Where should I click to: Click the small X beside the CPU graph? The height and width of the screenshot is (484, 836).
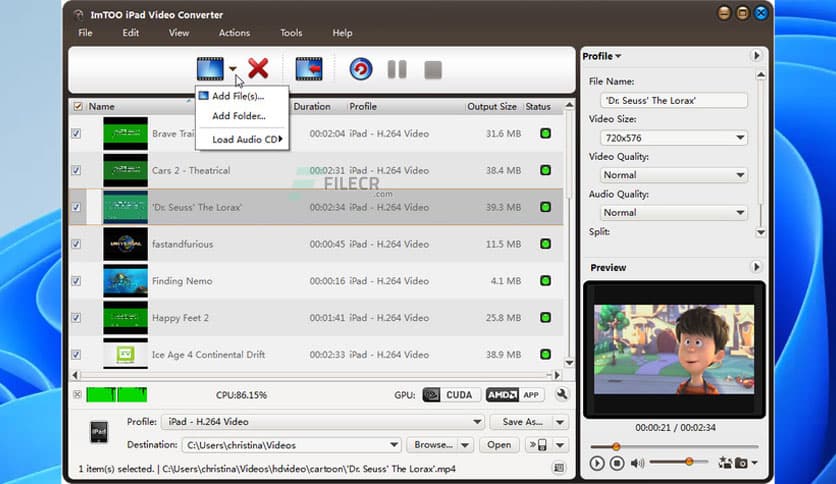pyautogui.click(x=77, y=394)
